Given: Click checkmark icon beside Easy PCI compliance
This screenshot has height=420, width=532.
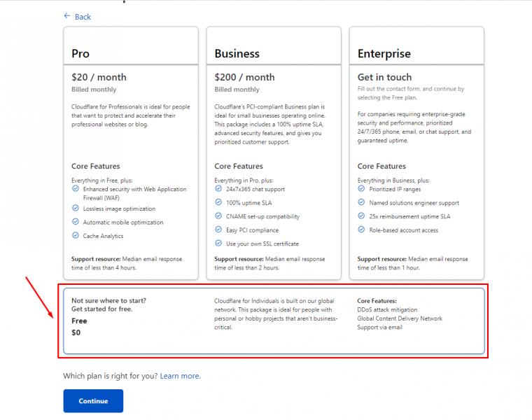Looking at the screenshot, I should (x=218, y=230).
